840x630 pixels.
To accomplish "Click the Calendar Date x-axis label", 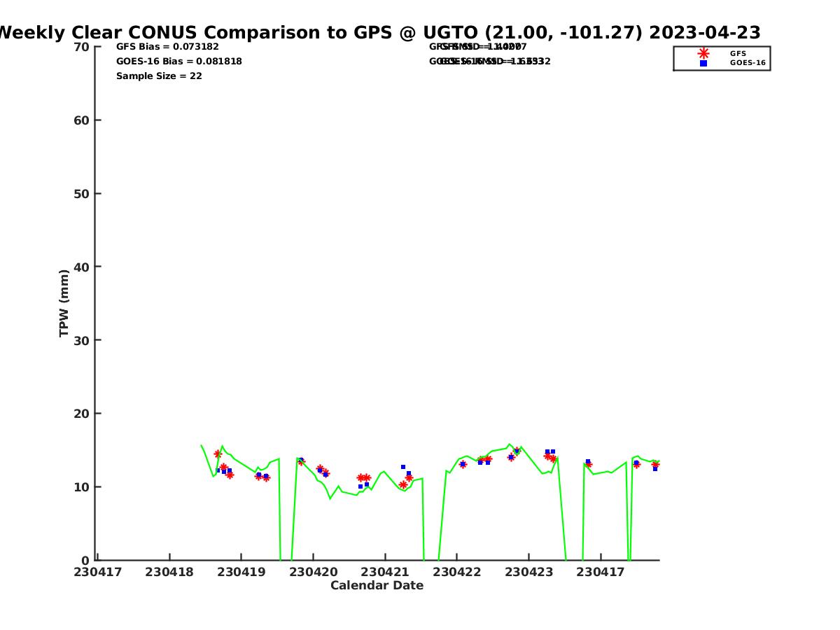I will pyautogui.click(x=377, y=585).
